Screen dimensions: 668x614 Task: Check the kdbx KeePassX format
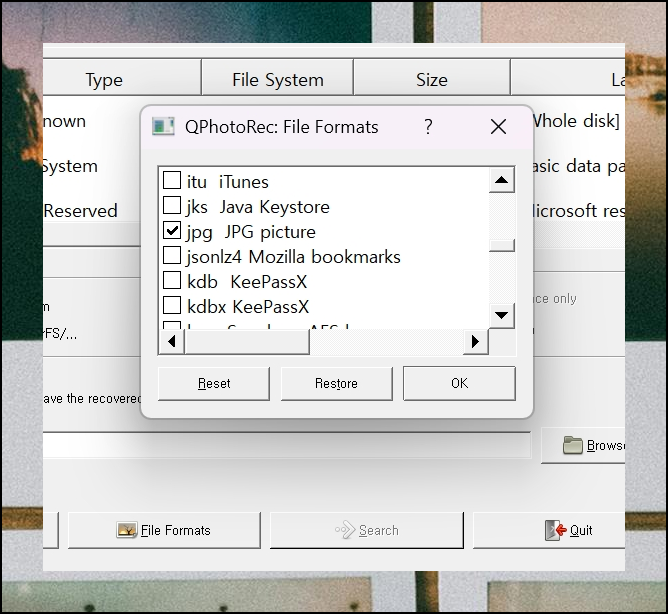172,305
